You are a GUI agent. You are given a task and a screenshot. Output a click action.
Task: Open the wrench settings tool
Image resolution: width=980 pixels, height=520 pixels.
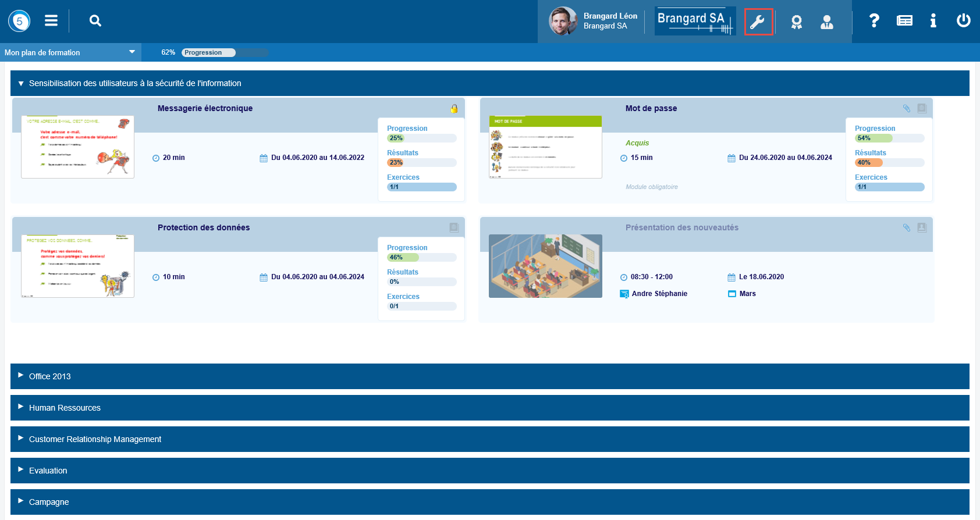click(758, 22)
